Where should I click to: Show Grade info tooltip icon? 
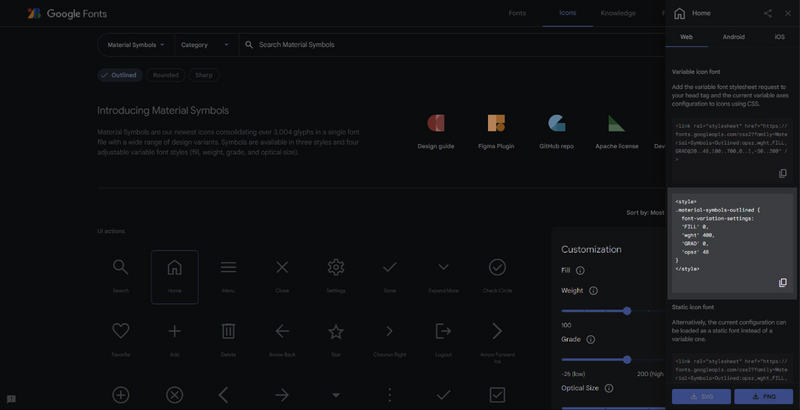[x=591, y=340]
